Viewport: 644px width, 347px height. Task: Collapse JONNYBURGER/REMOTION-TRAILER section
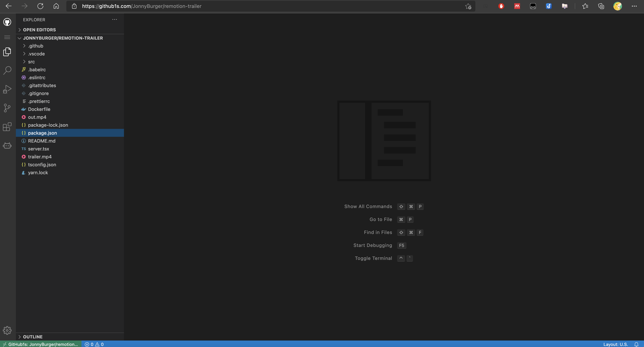pyautogui.click(x=70, y=38)
